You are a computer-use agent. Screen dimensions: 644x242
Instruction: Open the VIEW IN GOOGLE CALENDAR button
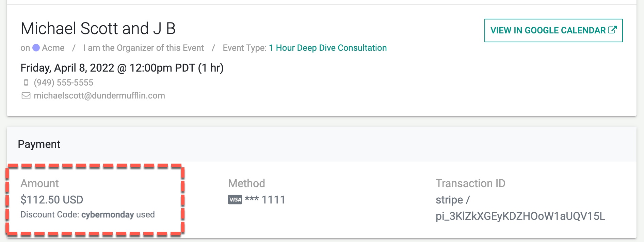tap(553, 30)
